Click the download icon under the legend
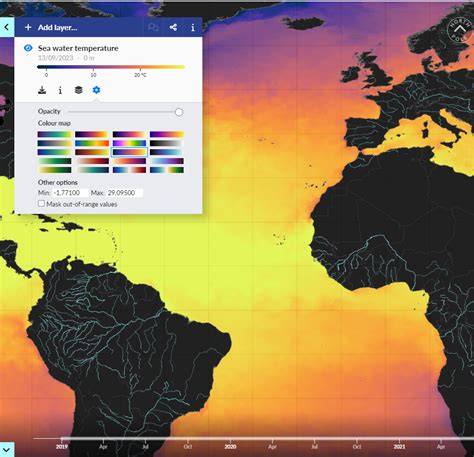 click(42, 90)
